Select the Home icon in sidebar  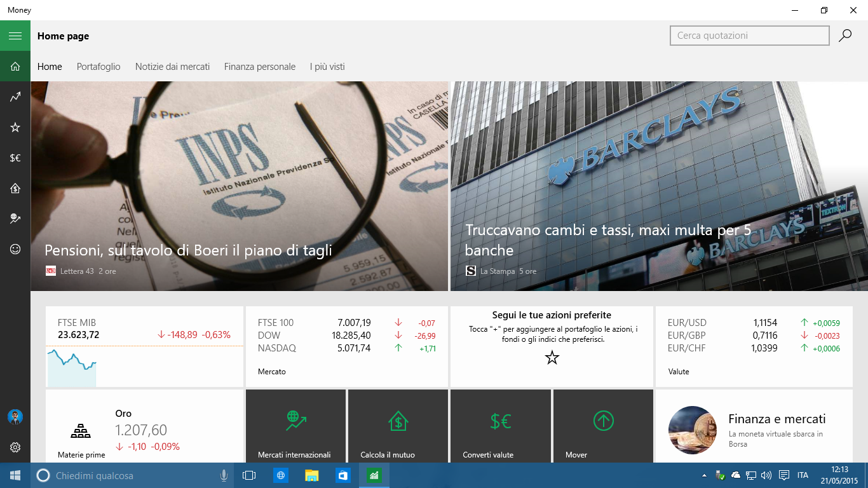pos(15,66)
